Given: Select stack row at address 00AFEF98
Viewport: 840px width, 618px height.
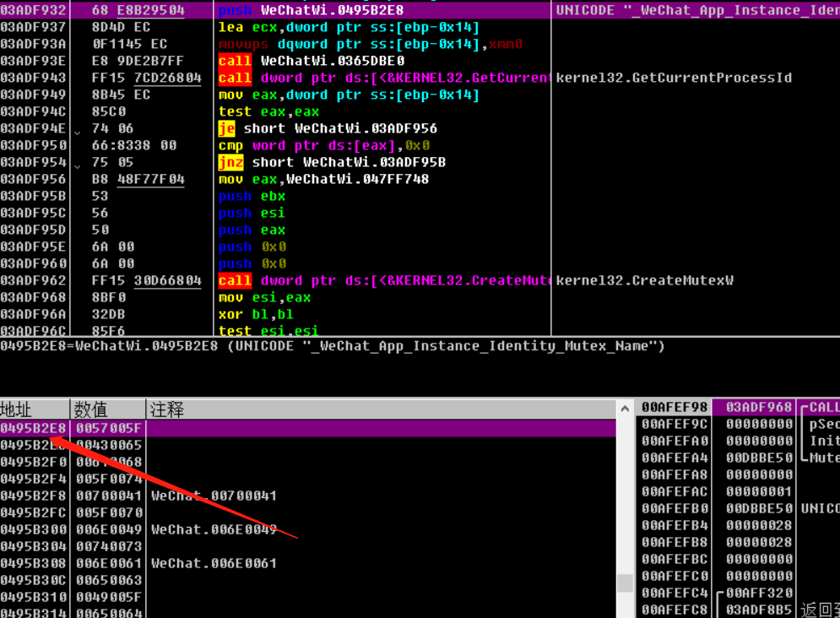Looking at the screenshot, I should 738,408.
